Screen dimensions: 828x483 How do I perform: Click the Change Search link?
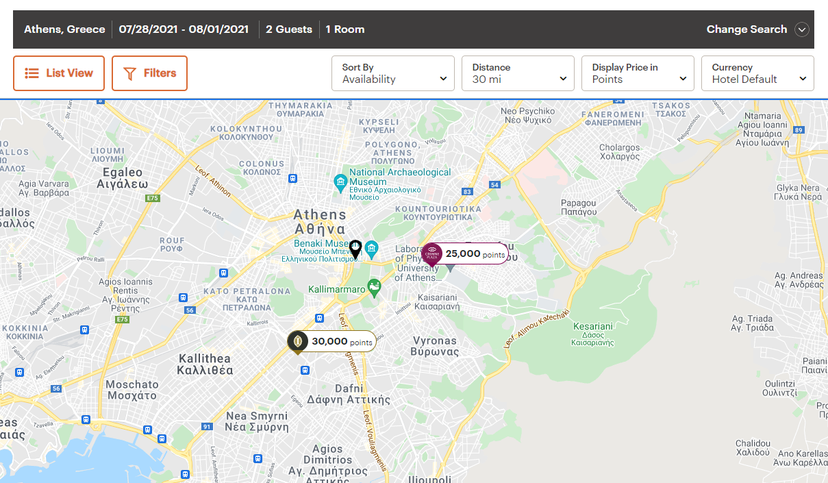coord(746,30)
